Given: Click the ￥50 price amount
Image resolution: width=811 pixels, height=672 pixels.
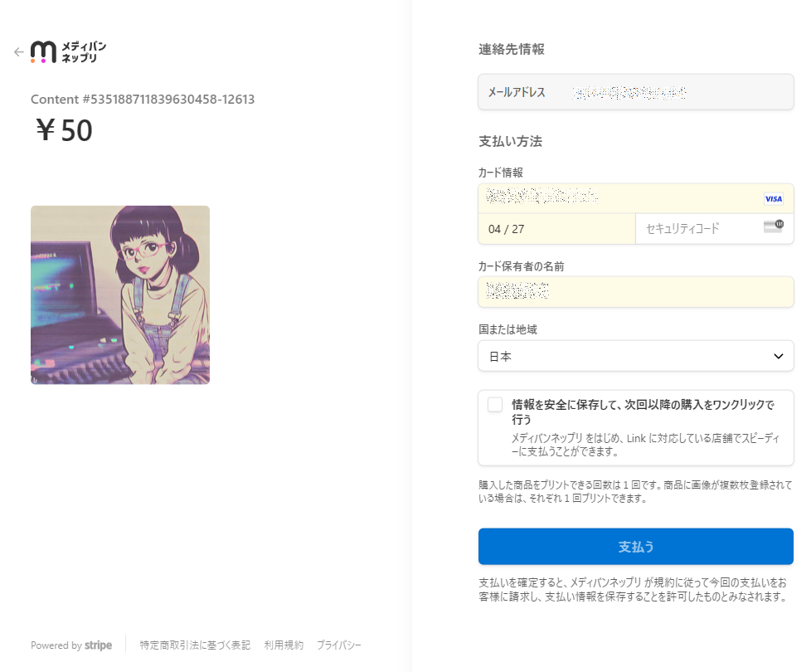Looking at the screenshot, I should point(64,131).
